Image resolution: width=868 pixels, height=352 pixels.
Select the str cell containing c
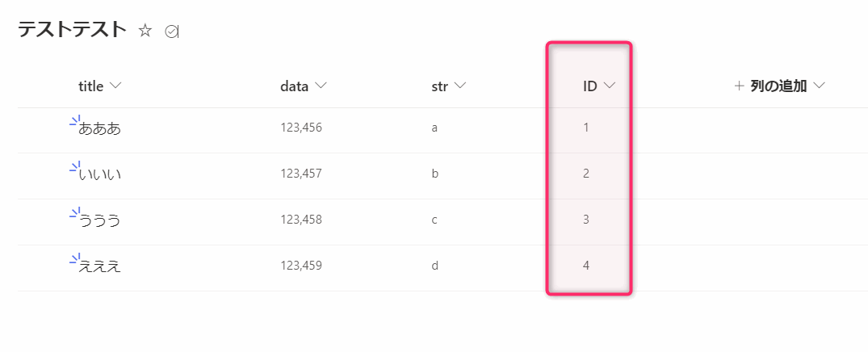435,219
